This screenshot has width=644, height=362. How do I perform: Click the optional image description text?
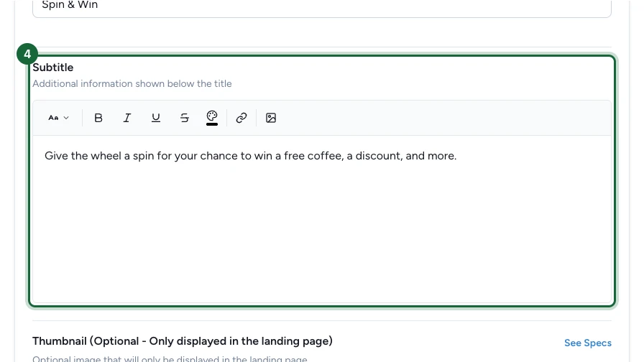pos(170,358)
